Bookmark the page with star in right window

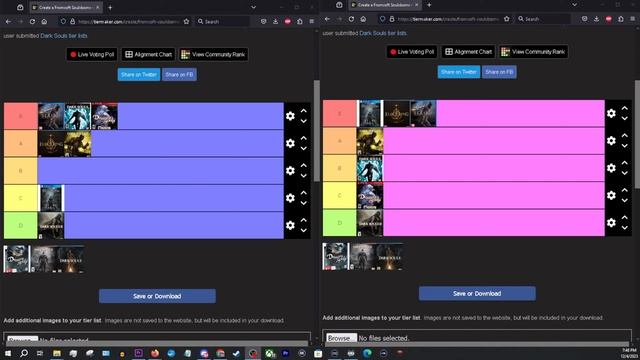coord(507,19)
